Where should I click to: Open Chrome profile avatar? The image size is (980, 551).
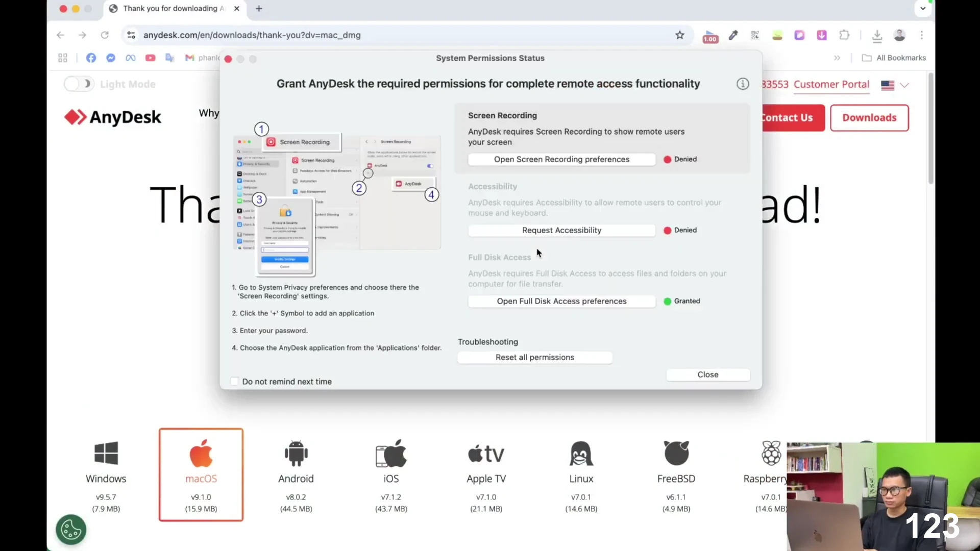[899, 35]
